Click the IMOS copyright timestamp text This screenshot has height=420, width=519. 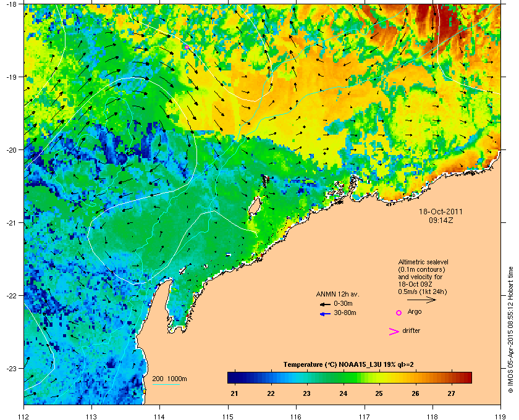[x=510, y=330]
